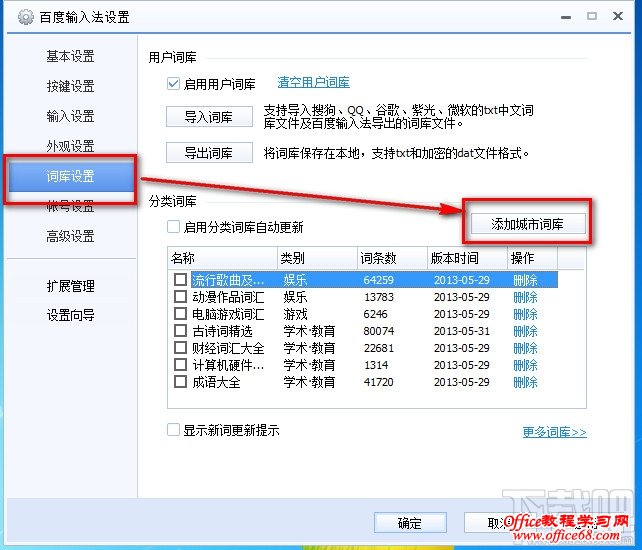The image size is (642, 550).
Task: Click the 添加城市词库 button
Action: (528, 224)
